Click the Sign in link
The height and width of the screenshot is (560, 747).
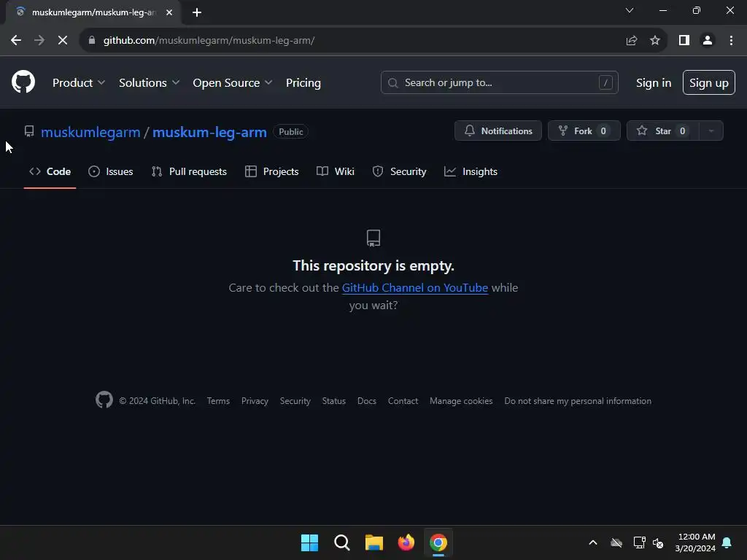[654, 83]
